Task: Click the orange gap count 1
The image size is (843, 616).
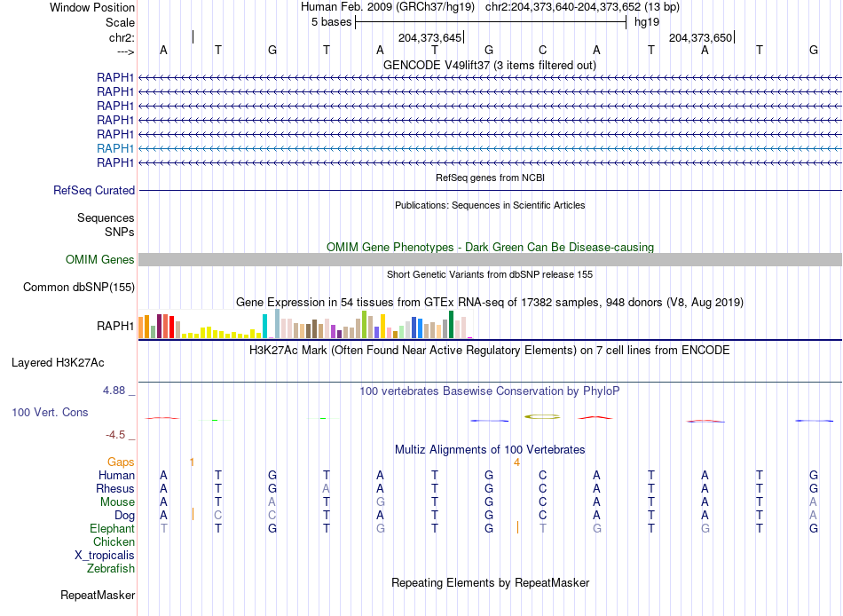Action: pyautogui.click(x=192, y=462)
